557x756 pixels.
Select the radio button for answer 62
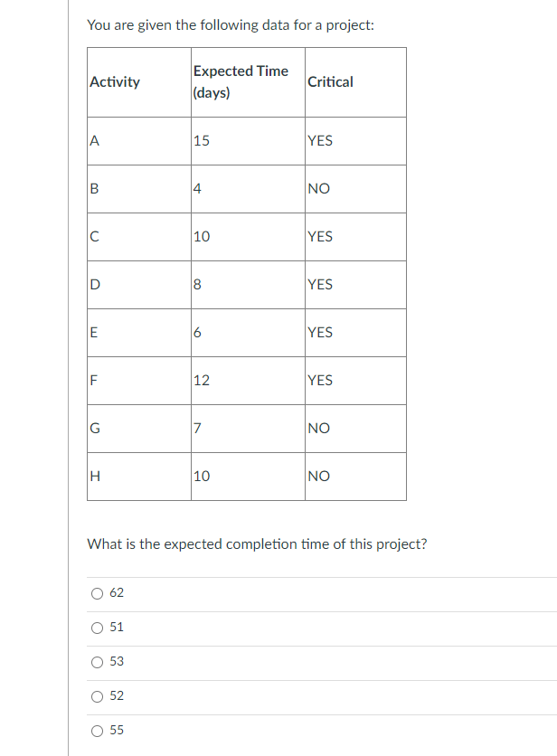click(98, 592)
